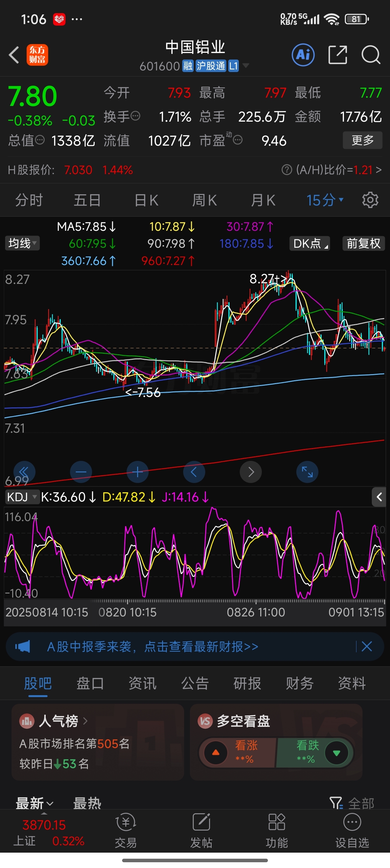This screenshot has height=868, width=390.
Task: Tap 人气榜 ranking icon
Action: [x=27, y=721]
